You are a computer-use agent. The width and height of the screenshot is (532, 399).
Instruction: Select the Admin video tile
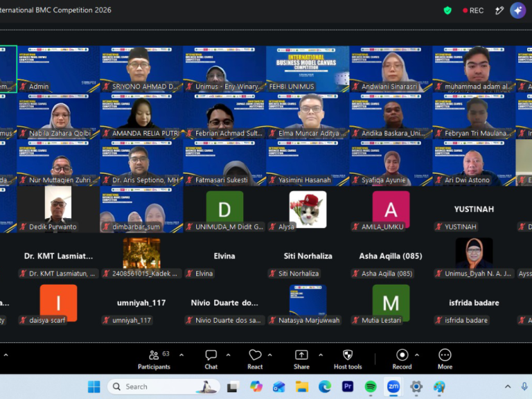[x=58, y=69]
